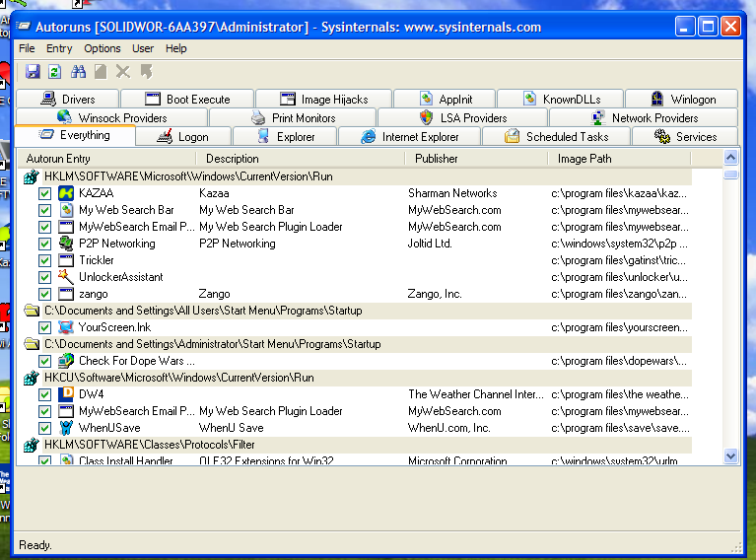This screenshot has height=560, width=756.
Task: Click the My Web Search Bar icon
Action: click(x=66, y=210)
